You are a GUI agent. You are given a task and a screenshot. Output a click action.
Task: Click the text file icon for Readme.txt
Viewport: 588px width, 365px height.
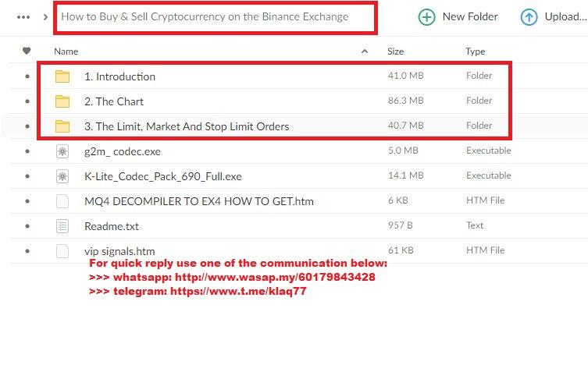pos(62,226)
